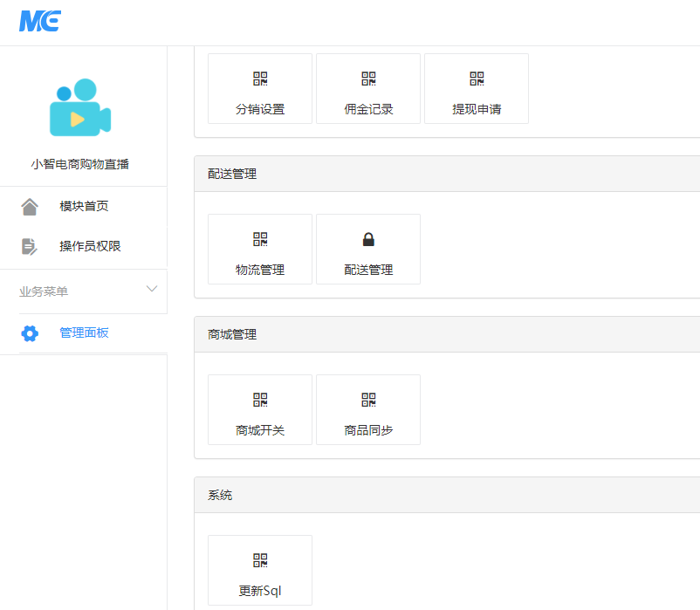Click the lock icon in 配送管理 tile

(x=368, y=240)
